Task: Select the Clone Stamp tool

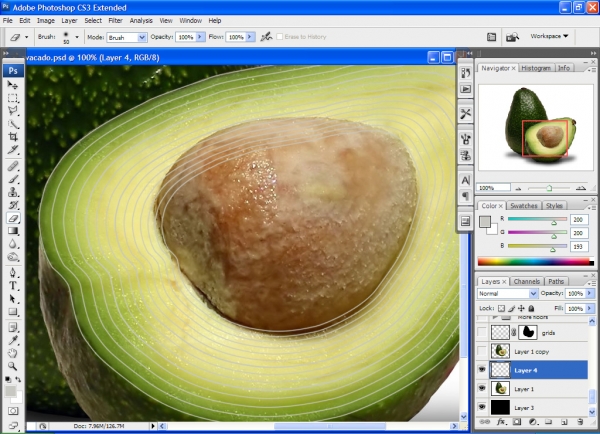Action: 13,192
